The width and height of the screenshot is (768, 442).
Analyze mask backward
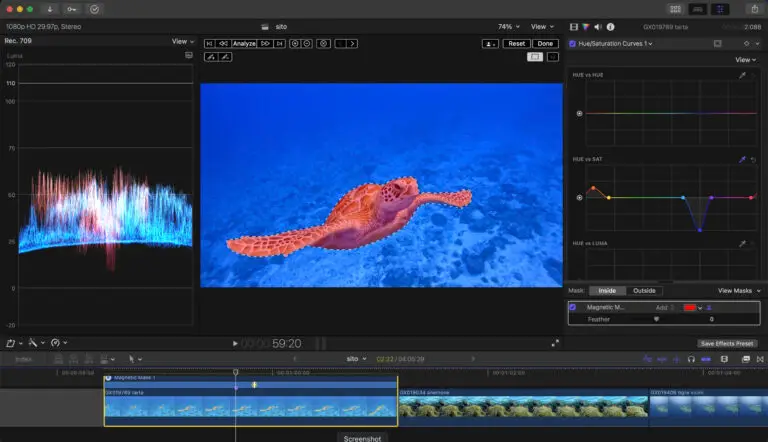pos(223,44)
